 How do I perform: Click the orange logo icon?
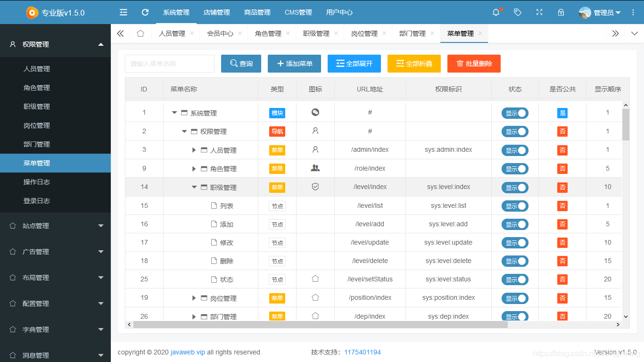pos(32,12)
